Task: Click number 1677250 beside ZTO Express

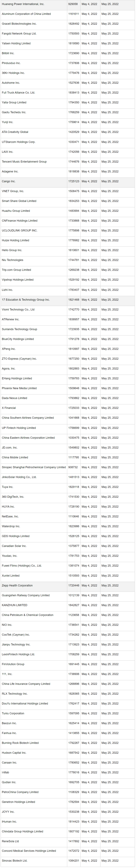Action: tap(73, 359)
